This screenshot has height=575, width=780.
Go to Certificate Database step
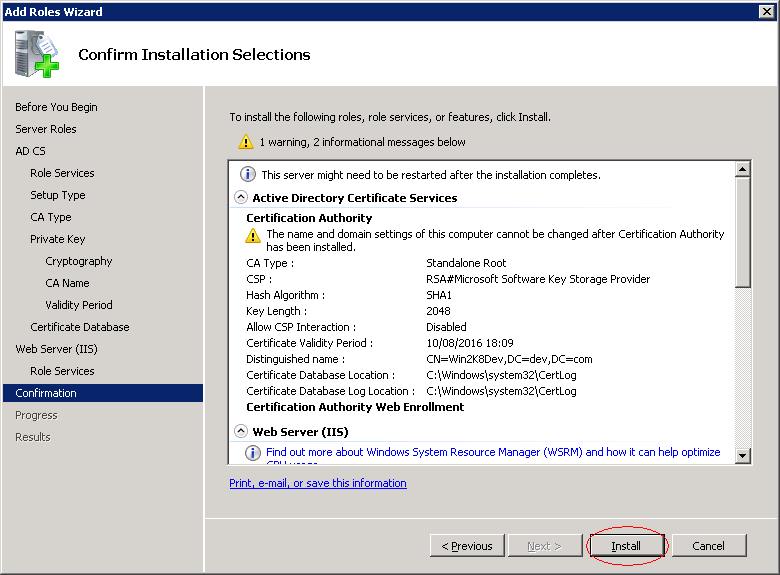(x=80, y=327)
